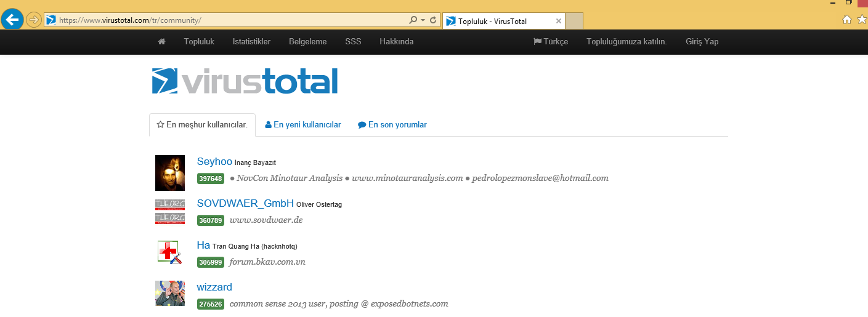Click Oliver Ostertag name text
The width and height of the screenshot is (868, 317).
(319, 204)
